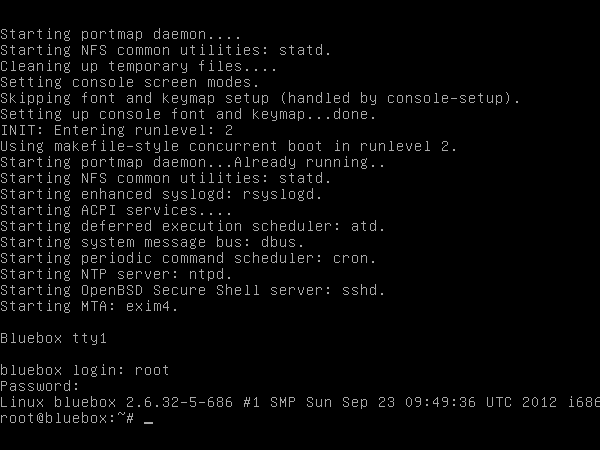
Task: Click the deferred execution scheduler atd line
Action: [x=192, y=226]
